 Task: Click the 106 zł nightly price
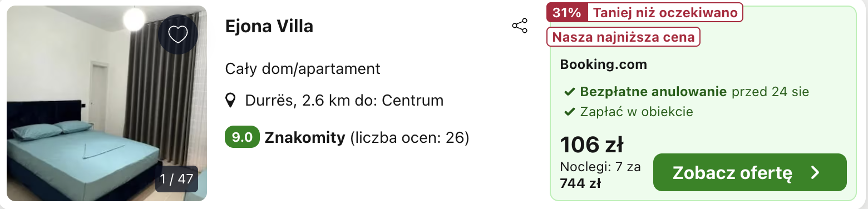pyautogui.click(x=591, y=145)
